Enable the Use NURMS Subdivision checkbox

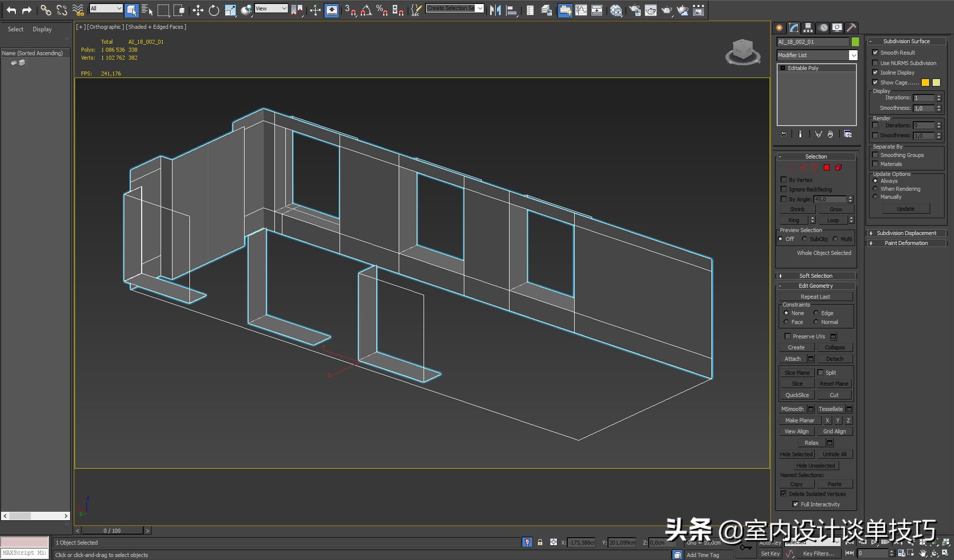pos(875,63)
